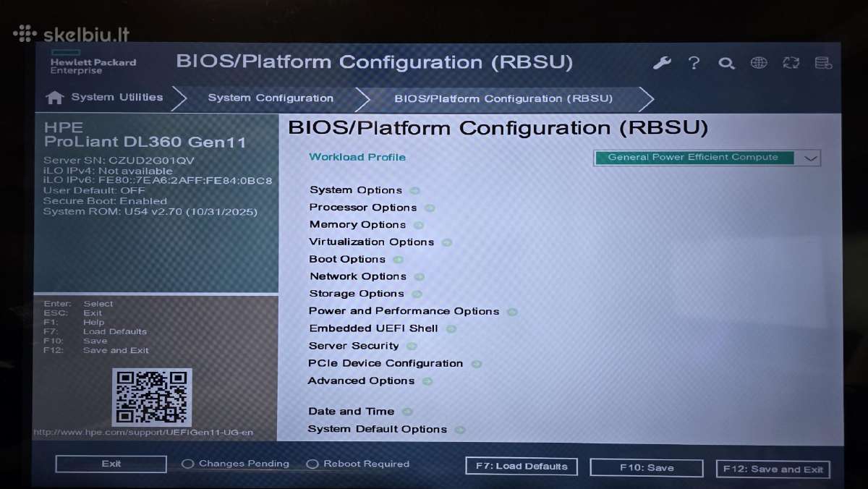Image resolution: width=868 pixels, height=489 pixels.
Task: Click arrow icon beside Virtualization Options
Action: coord(446,243)
